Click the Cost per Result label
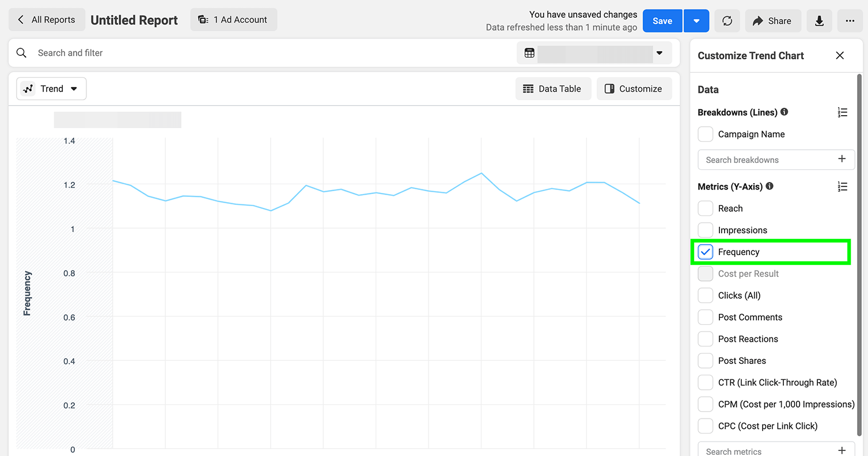This screenshot has height=456, width=868. 748,274
